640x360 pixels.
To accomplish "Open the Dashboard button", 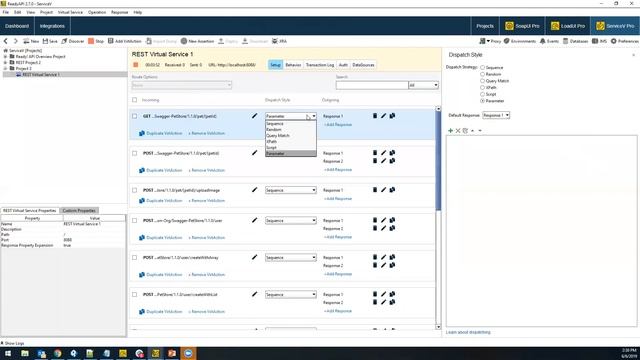I will click(17, 26).
